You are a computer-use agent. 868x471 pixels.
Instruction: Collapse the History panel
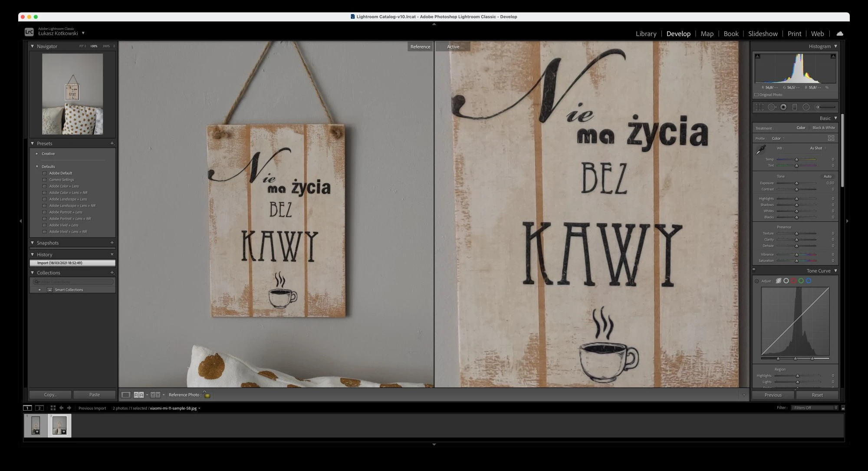point(32,254)
